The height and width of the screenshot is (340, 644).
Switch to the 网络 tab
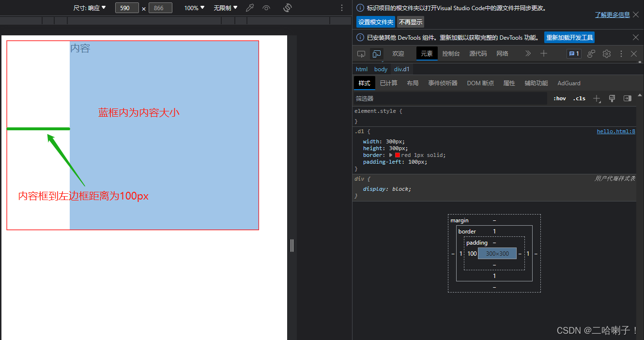tap(503, 54)
